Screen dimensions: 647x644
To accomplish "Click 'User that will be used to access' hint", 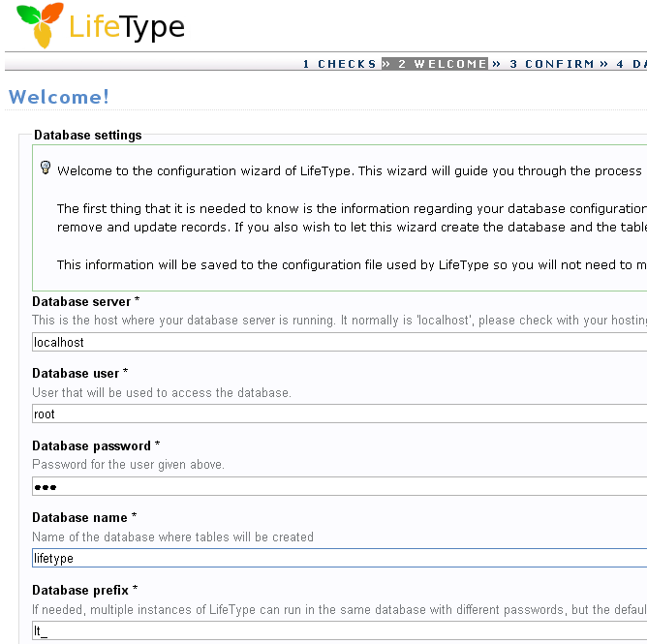I will tap(162, 393).
